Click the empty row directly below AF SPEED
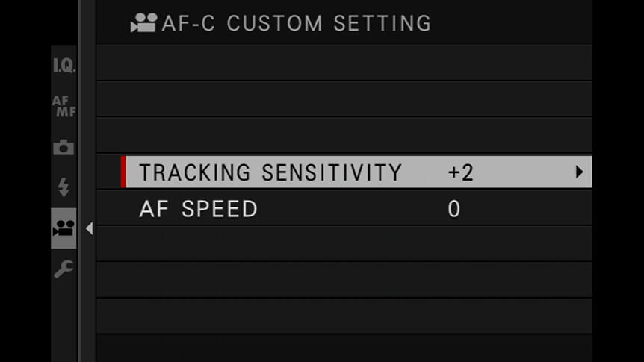 pos(344,244)
